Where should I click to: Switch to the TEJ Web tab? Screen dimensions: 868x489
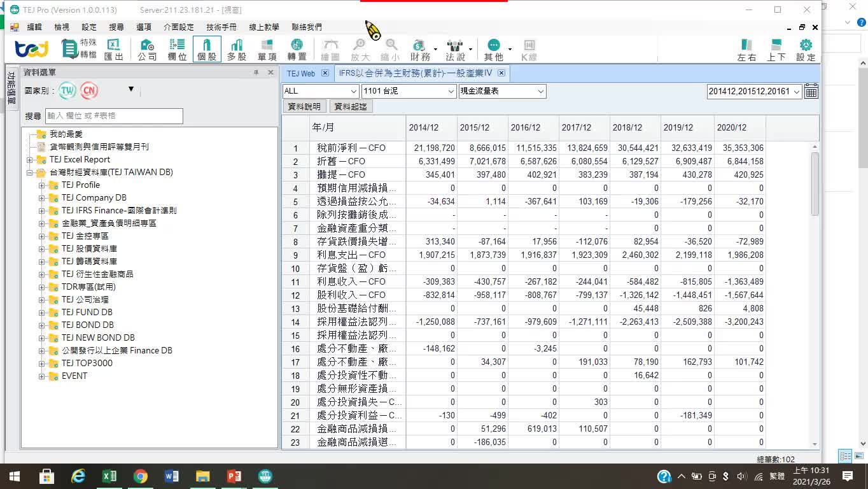click(x=301, y=73)
